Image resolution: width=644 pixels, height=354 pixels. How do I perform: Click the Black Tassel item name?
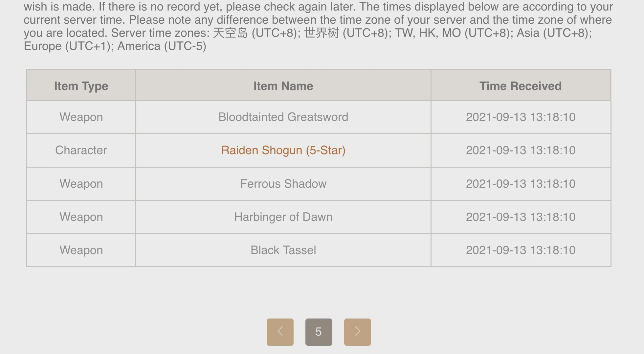click(x=283, y=250)
